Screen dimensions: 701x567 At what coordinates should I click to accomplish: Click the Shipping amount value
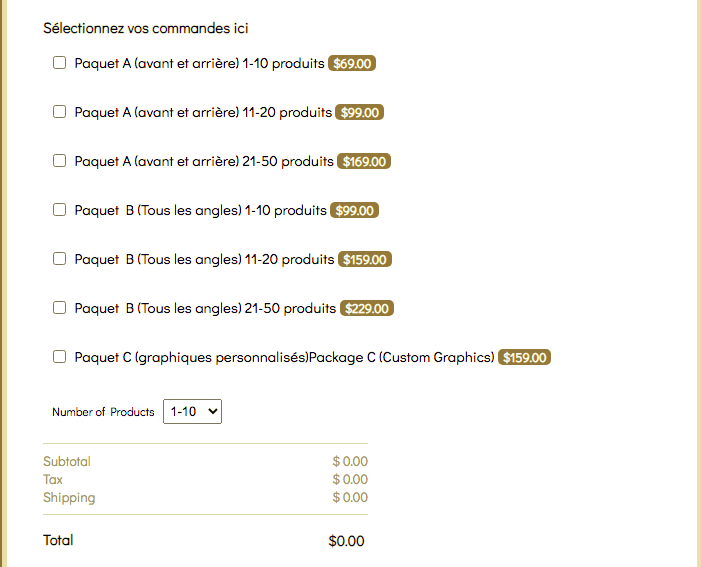tap(350, 498)
